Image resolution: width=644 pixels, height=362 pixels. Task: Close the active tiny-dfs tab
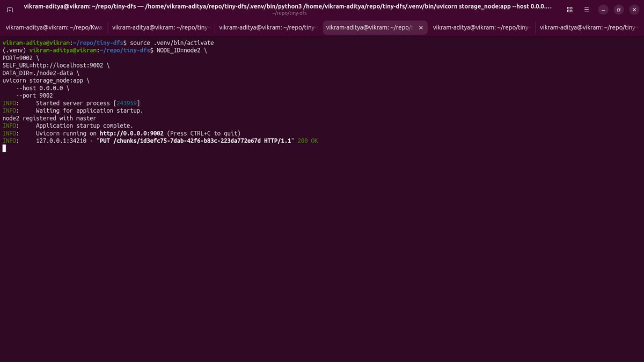click(x=421, y=28)
